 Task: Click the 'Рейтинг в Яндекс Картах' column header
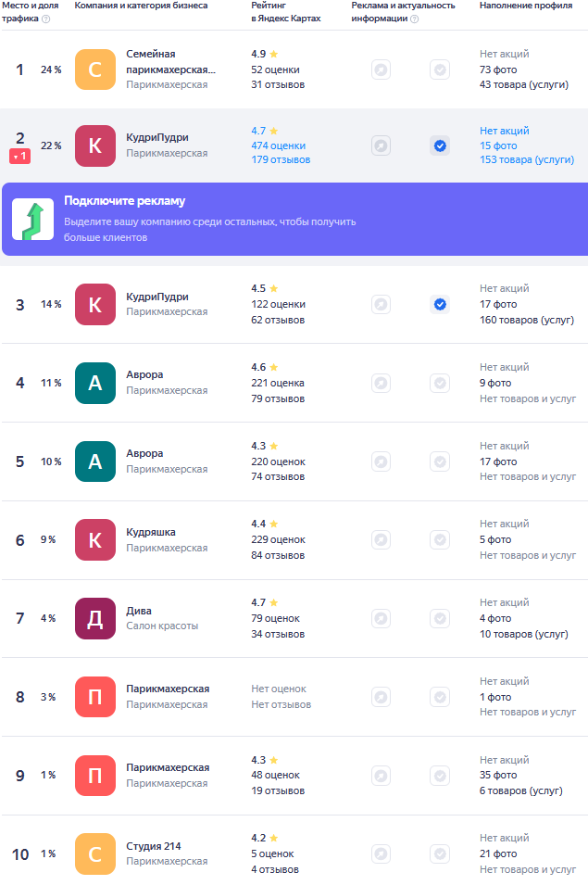[x=286, y=12]
